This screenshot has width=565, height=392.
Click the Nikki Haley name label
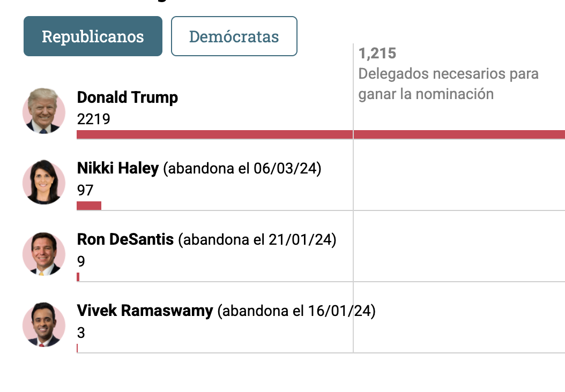(x=118, y=169)
